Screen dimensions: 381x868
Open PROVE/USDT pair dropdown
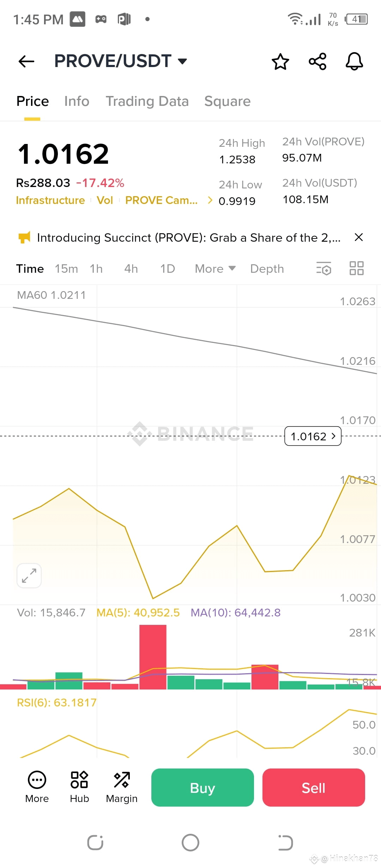(182, 61)
